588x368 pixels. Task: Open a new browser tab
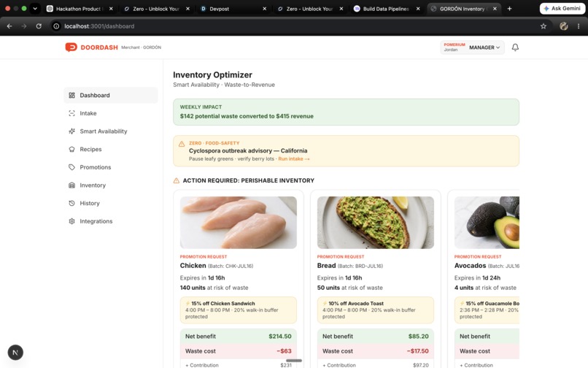pyautogui.click(x=509, y=9)
